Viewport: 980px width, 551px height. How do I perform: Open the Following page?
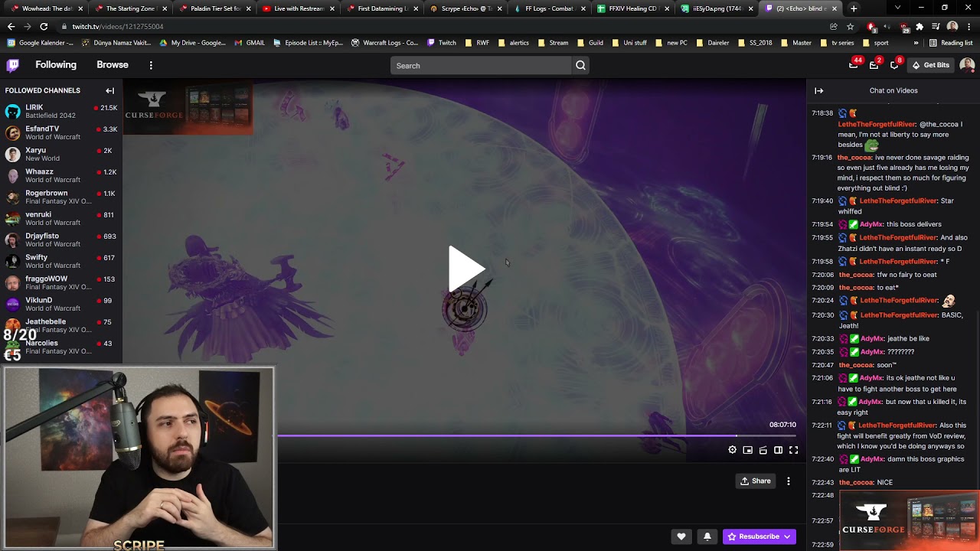point(56,65)
